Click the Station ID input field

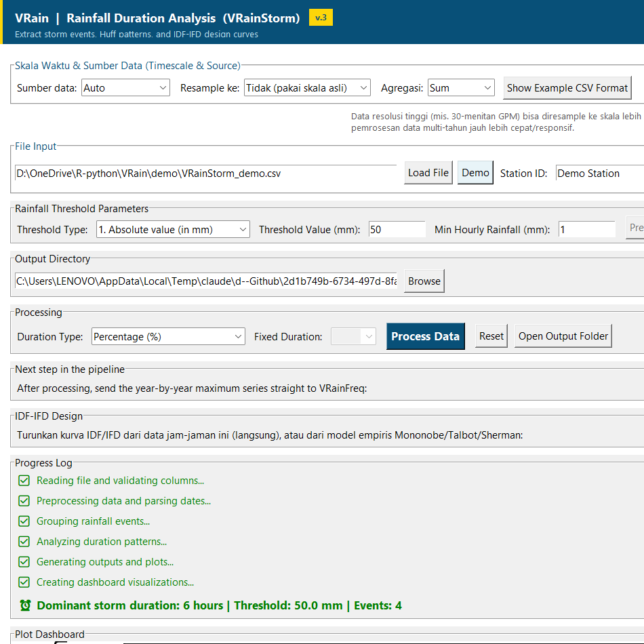click(x=600, y=174)
